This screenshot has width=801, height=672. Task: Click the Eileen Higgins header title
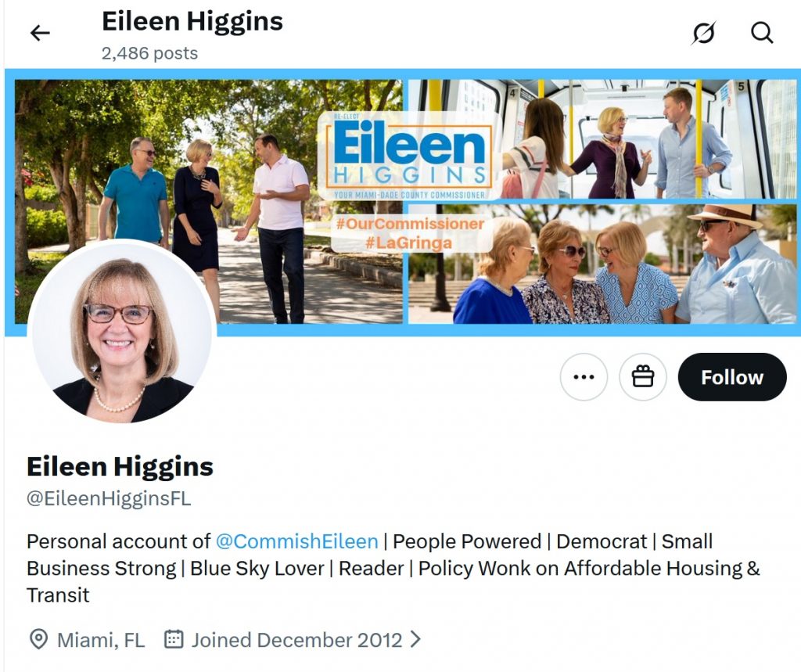point(192,21)
